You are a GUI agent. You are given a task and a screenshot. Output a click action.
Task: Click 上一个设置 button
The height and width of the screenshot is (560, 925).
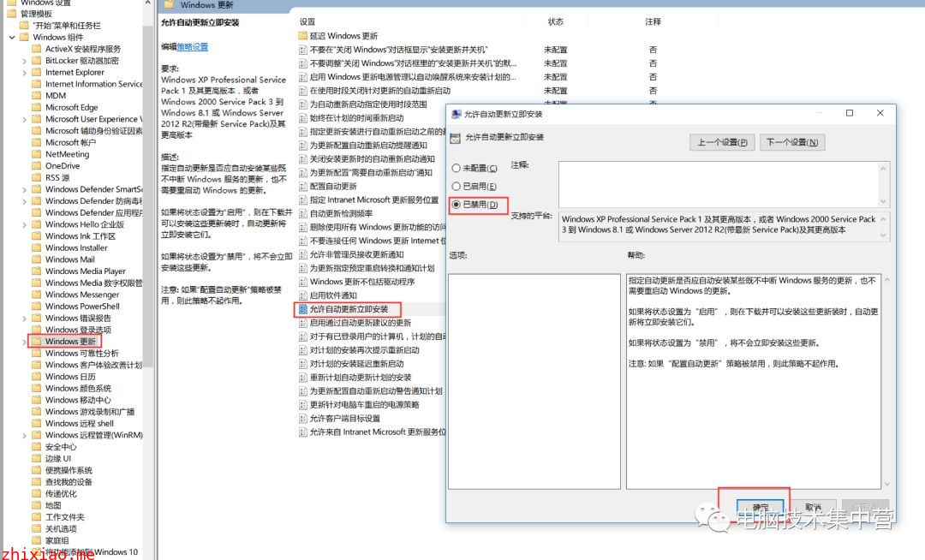click(x=722, y=142)
